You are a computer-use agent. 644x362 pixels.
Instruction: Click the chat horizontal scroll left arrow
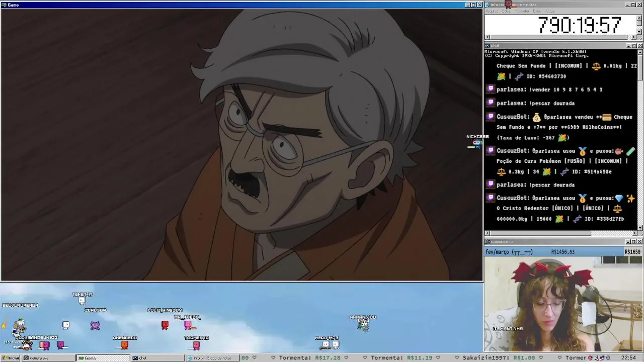click(487, 233)
